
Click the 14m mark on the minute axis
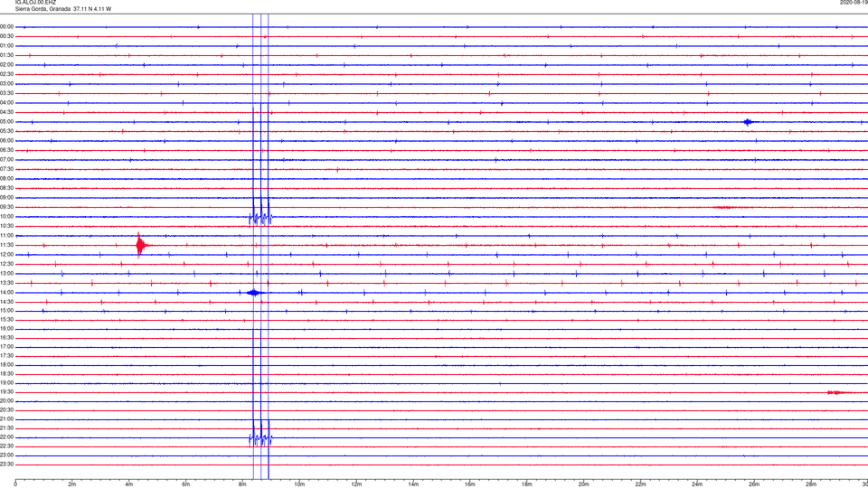413,484
